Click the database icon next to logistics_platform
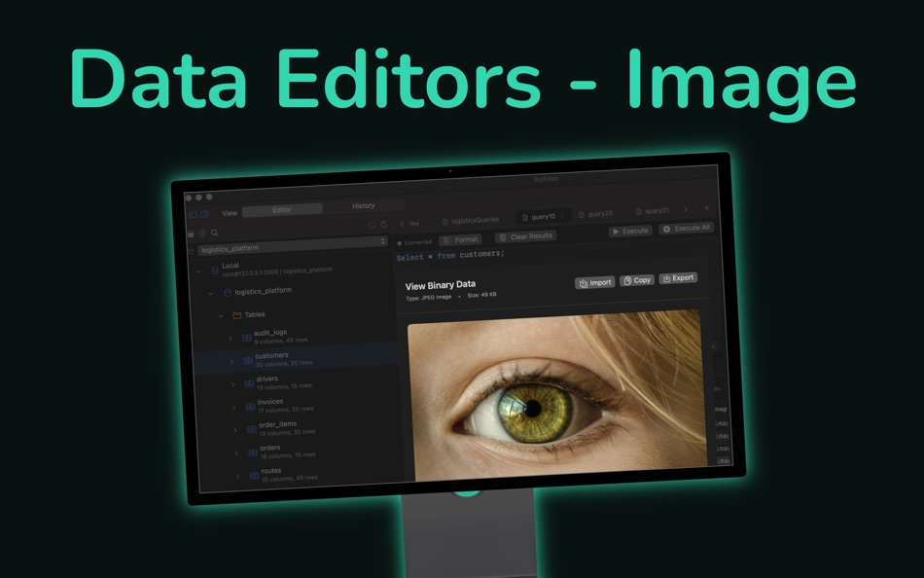 click(228, 292)
